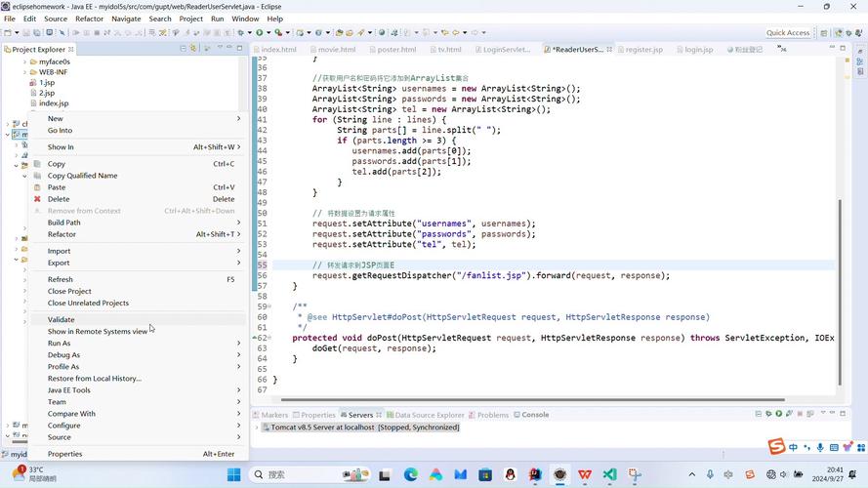Click the weather widget showing 33°C

pos(34,474)
